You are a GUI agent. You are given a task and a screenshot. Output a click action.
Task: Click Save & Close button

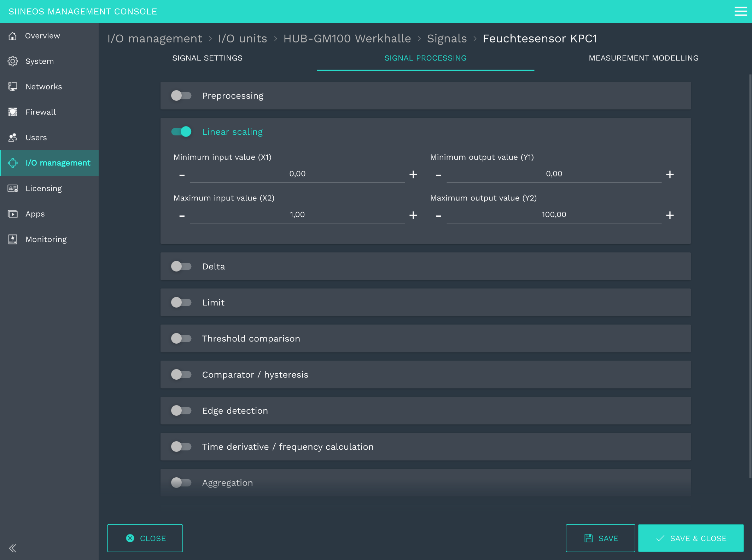tap(691, 538)
